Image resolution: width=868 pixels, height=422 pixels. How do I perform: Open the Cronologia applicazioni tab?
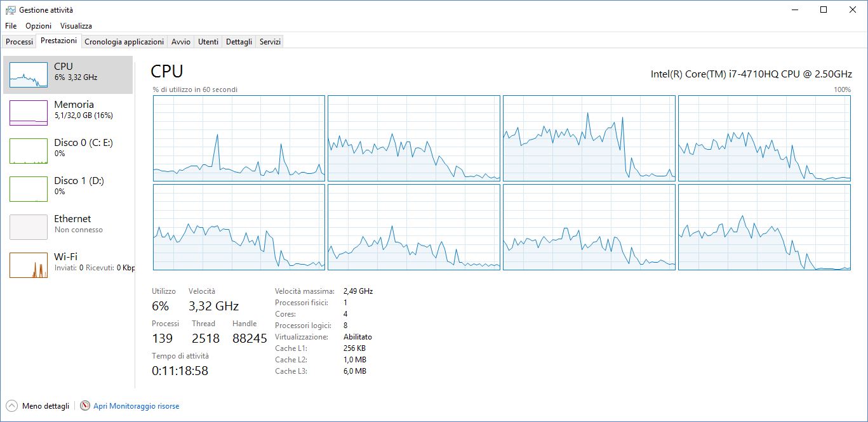[124, 42]
